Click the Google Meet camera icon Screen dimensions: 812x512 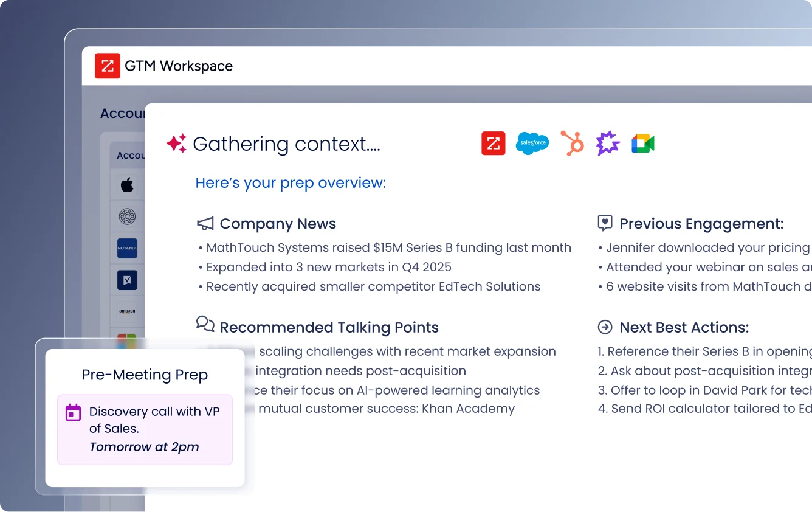coord(642,144)
